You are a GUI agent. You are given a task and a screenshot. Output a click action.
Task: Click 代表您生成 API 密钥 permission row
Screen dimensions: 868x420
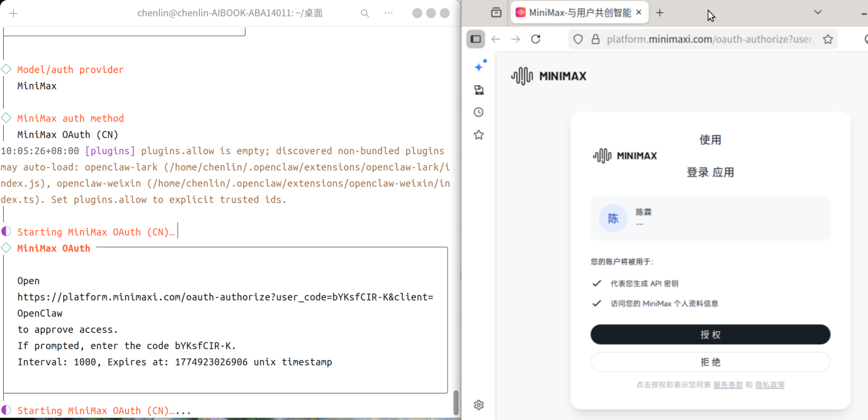click(x=644, y=283)
